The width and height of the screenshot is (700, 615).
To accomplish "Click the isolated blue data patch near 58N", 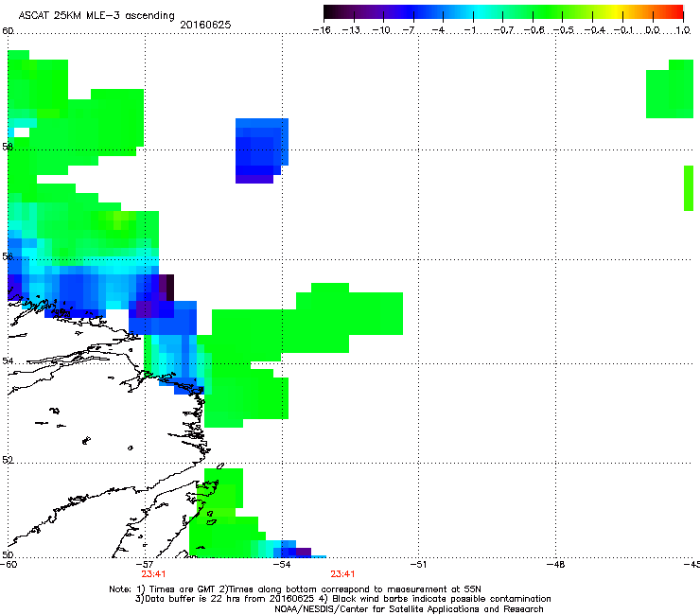I will pos(262,150).
